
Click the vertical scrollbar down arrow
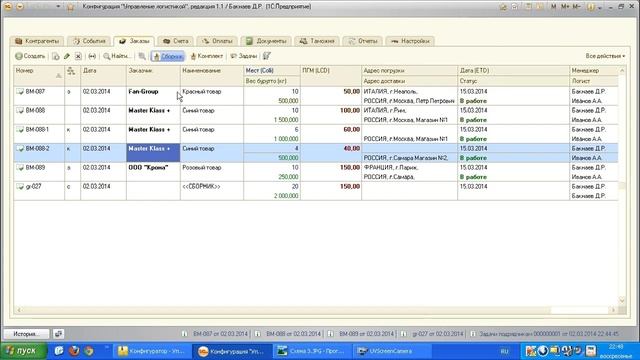622,300
